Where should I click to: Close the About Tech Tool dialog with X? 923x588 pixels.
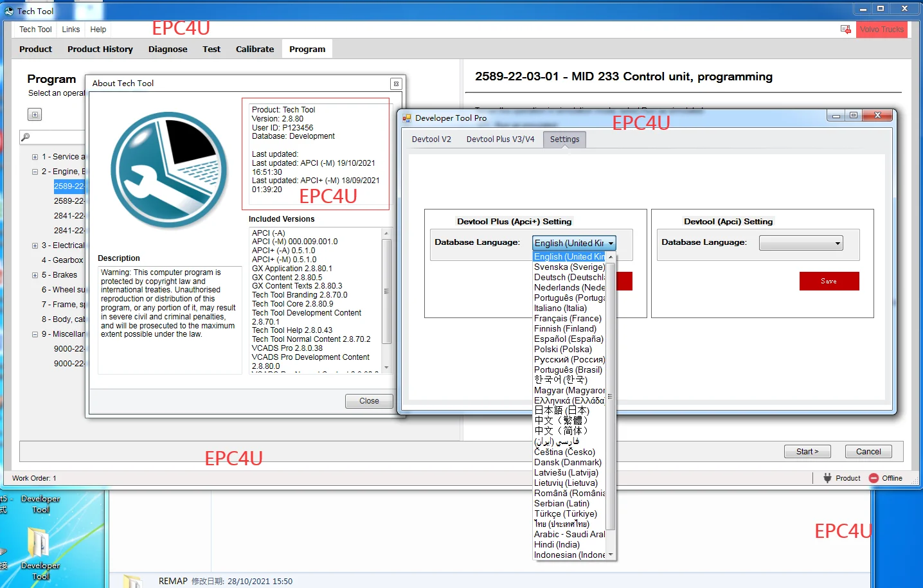[396, 84]
